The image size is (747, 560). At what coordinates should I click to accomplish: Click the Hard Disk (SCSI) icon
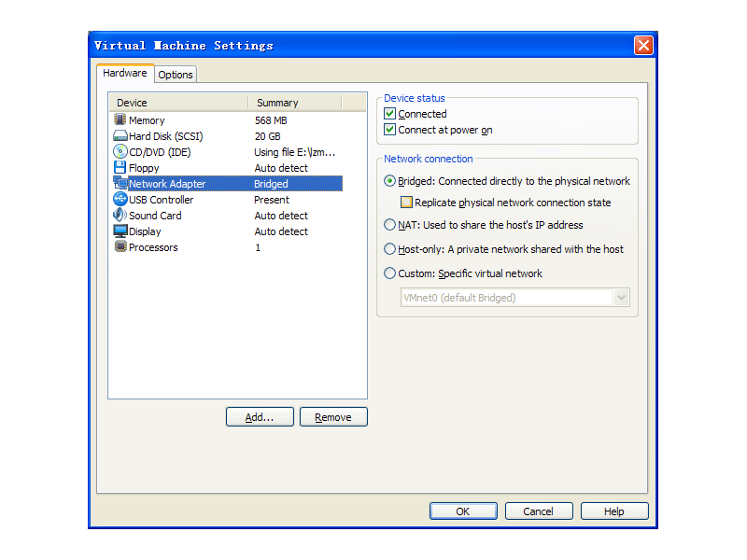[x=120, y=136]
